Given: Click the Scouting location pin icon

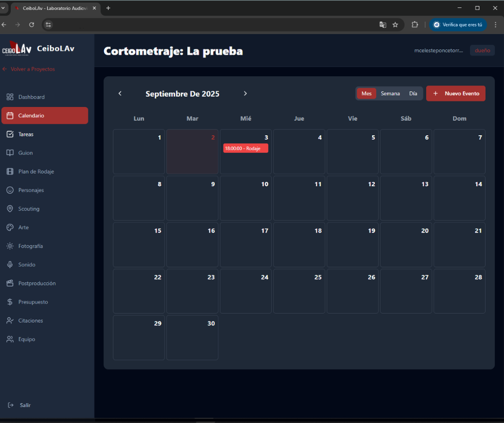Looking at the screenshot, I should pos(10,209).
